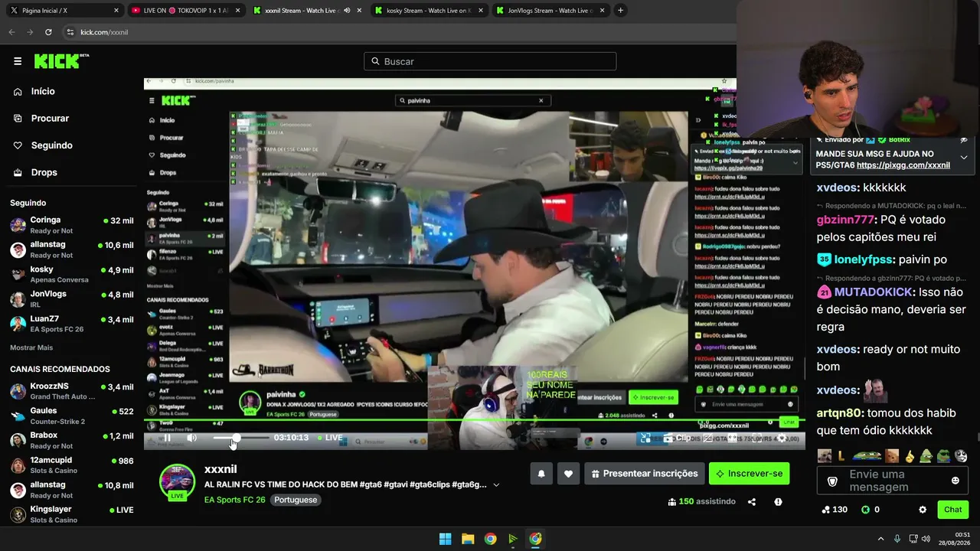Viewport: 980px width, 551px height.
Task: Toggle notification bell for xxxnil
Action: pos(541,474)
